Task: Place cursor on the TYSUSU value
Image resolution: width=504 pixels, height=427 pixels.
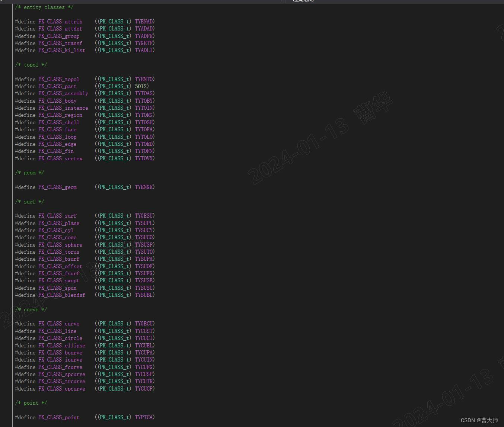Action: pyautogui.click(x=144, y=288)
